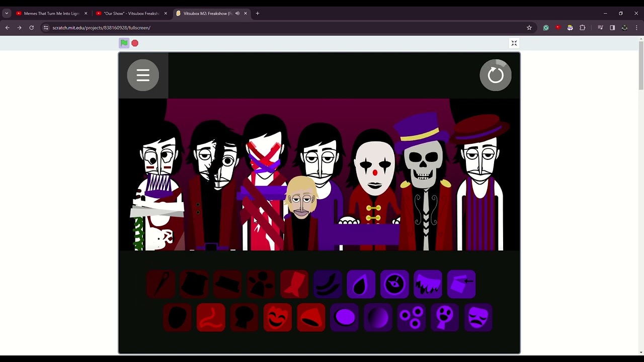Go forward to the next page
644x362 pixels.
pos(19,28)
